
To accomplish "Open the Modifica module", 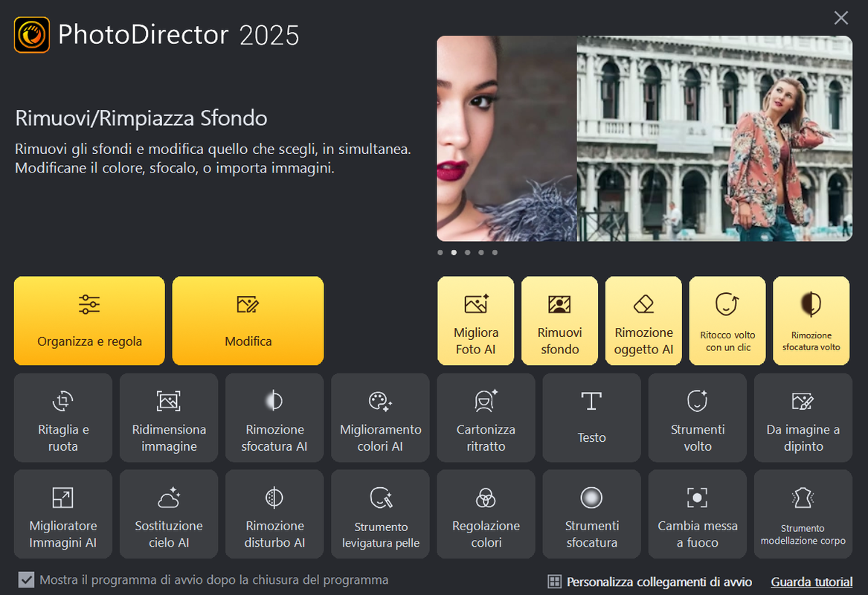I will pos(248,321).
